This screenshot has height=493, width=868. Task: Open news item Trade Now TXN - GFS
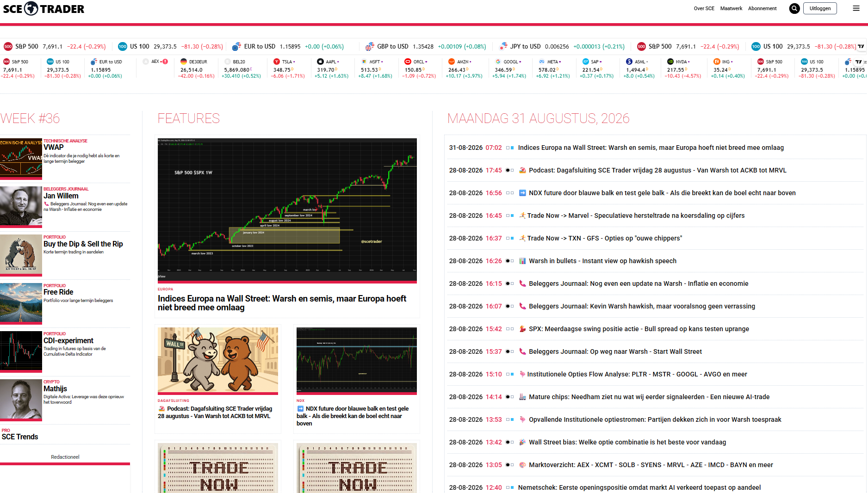pyautogui.click(x=605, y=238)
